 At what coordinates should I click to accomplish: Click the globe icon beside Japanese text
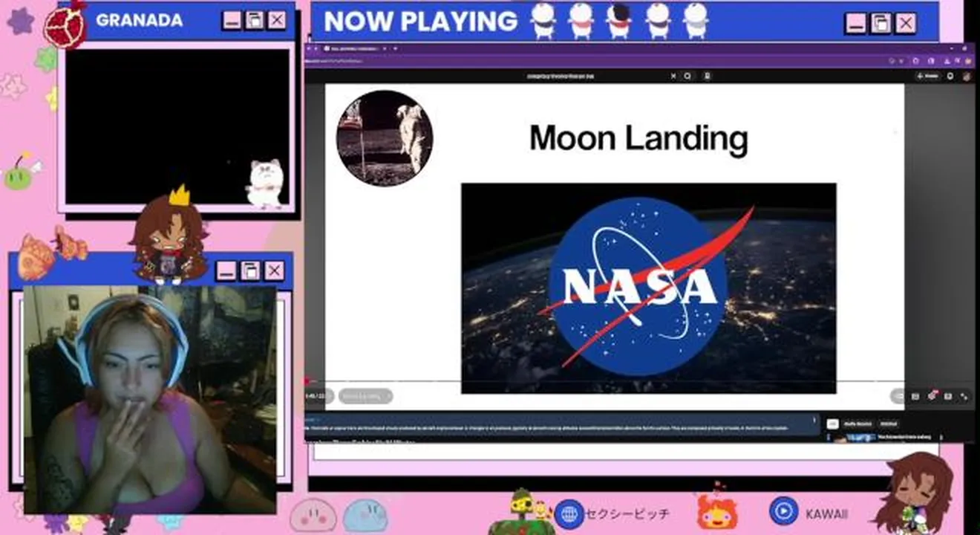pos(569,513)
